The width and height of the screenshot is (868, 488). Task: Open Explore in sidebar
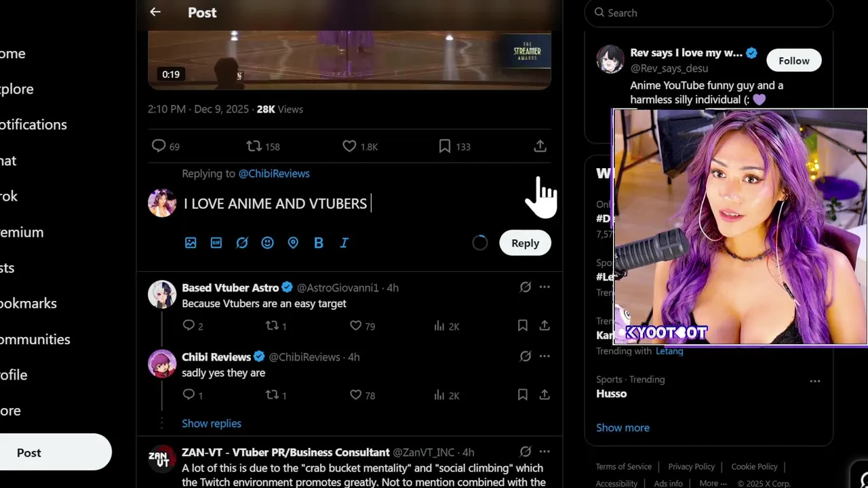17,89
